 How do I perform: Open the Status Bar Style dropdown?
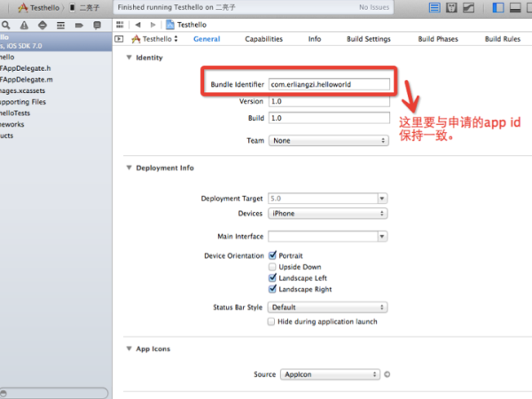click(328, 308)
